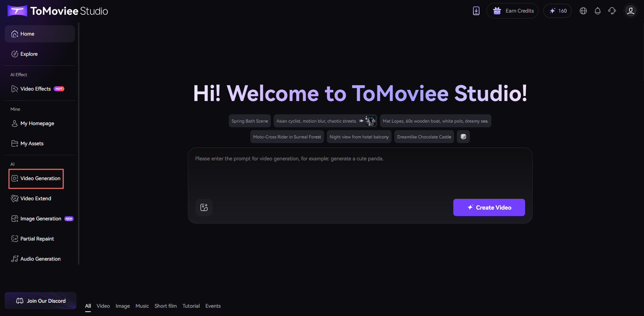The width and height of the screenshot is (644, 316).
Task: Open Image Generation tool
Action: click(x=40, y=219)
